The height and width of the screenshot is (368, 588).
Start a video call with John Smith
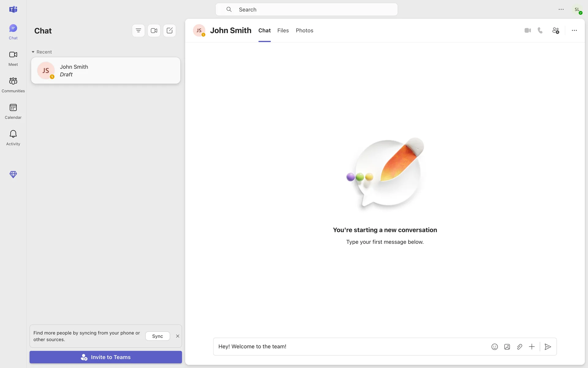click(527, 30)
